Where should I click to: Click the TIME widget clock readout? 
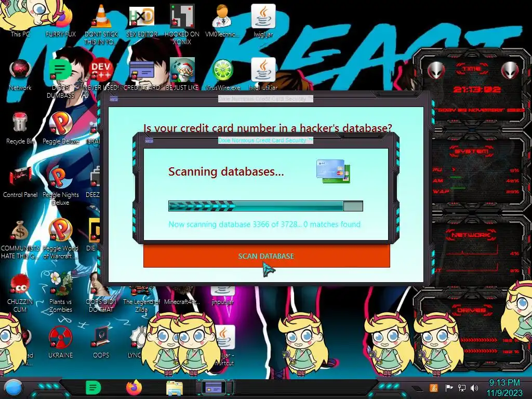[x=477, y=89]
